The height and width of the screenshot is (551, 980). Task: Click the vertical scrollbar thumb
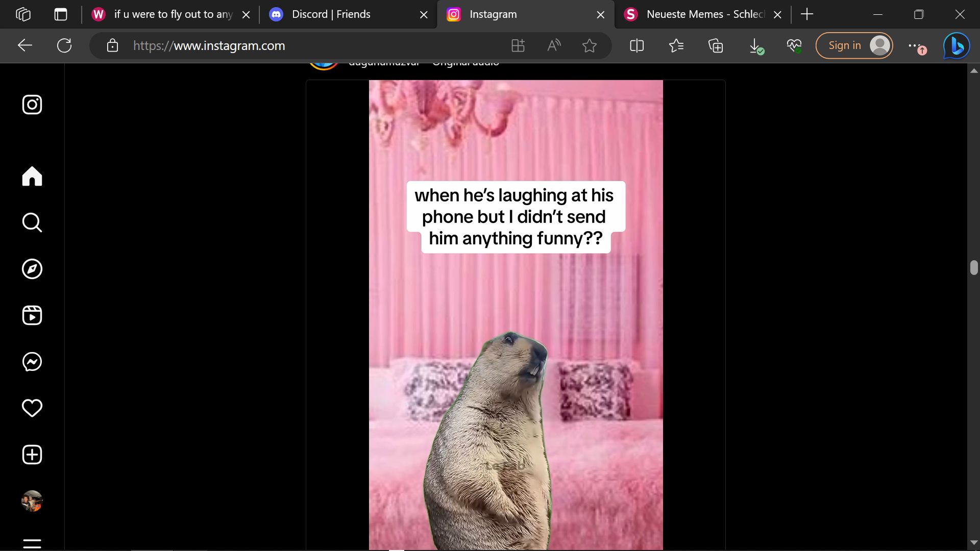(x=974, y=268)
